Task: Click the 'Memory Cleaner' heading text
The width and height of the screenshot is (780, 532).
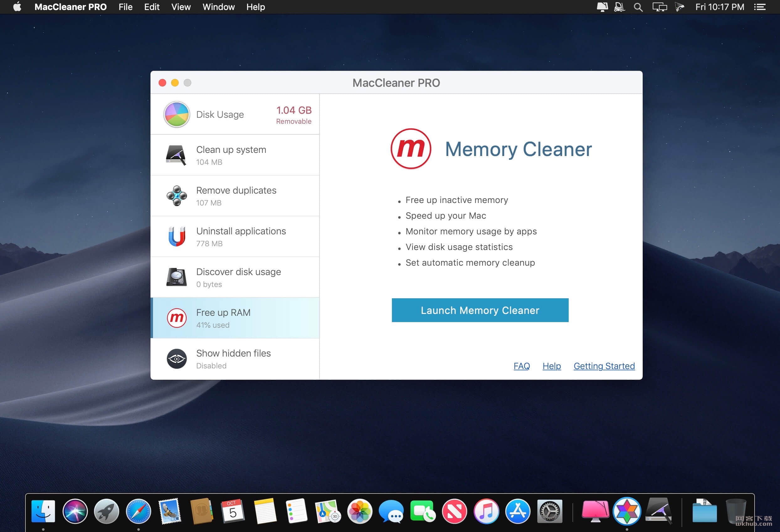Action: [518, 149]
